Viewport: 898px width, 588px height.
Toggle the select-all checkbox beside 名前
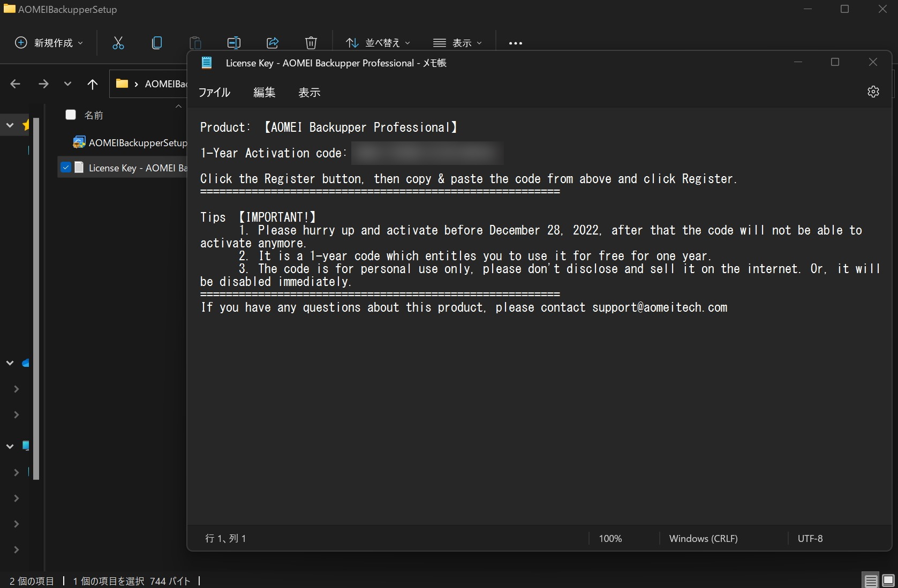(x=71, y=115)
